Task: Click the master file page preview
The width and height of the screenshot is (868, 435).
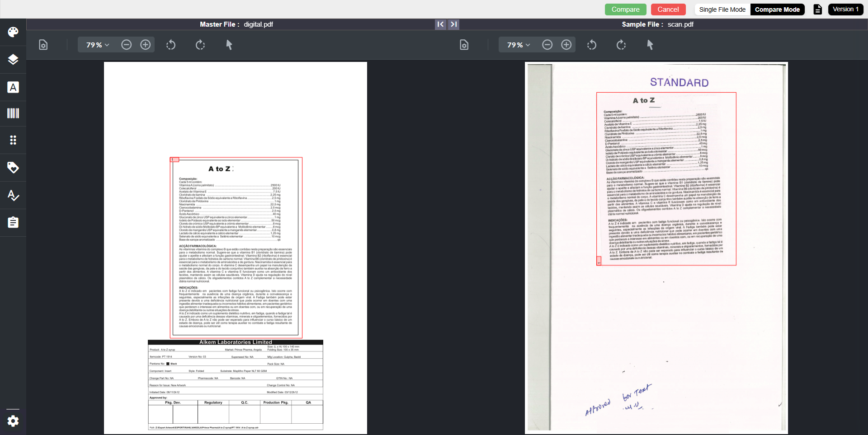Action: (236, 248)
